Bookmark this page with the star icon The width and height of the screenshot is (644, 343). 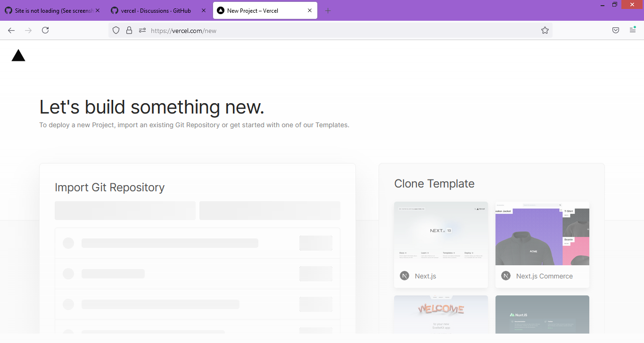(545, 31)
